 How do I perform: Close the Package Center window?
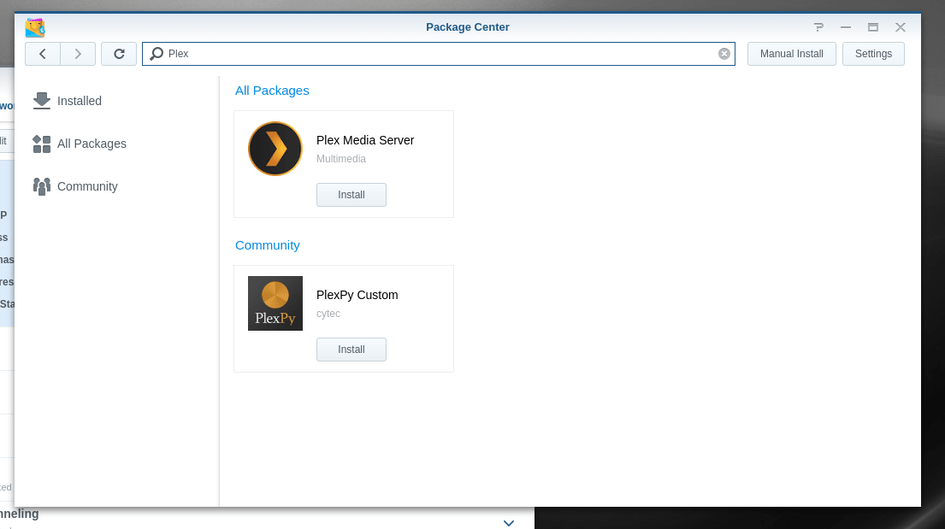(900, 27)
